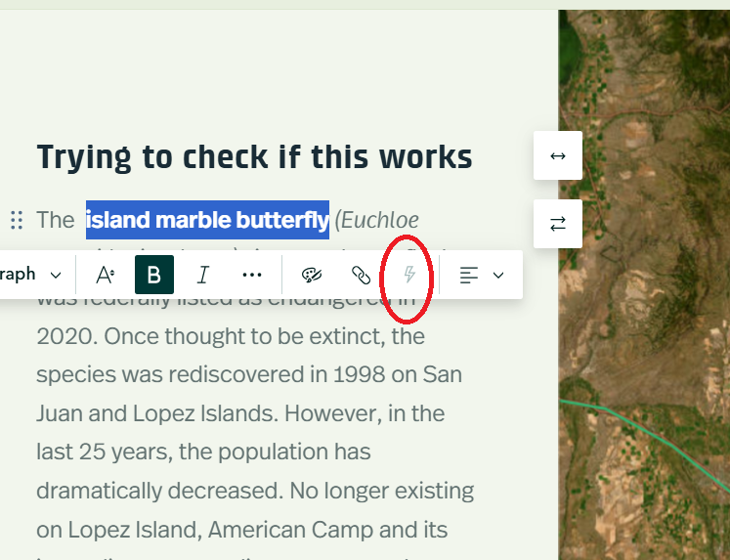Click the horizontal double-arrow width button
Screen dimensions: 730x560
558,155
